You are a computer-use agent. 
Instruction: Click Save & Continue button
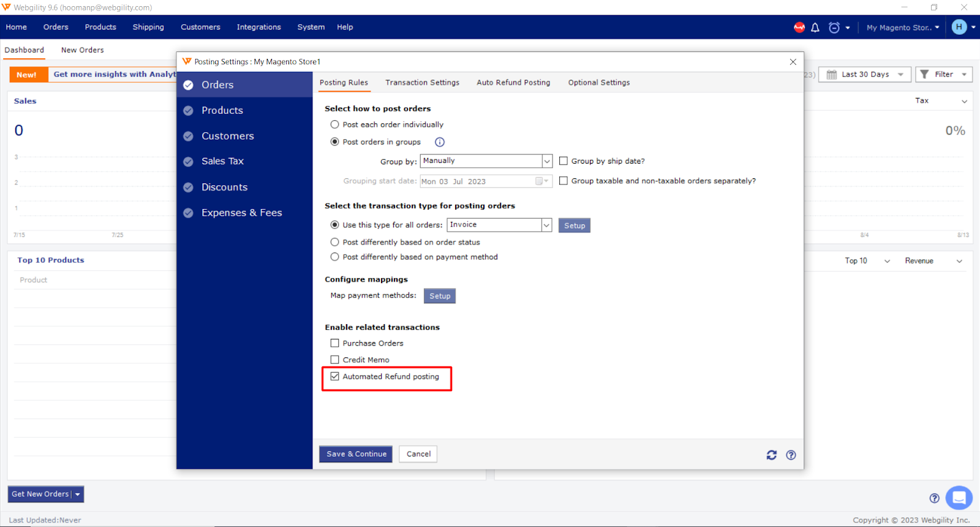(356, 454)
